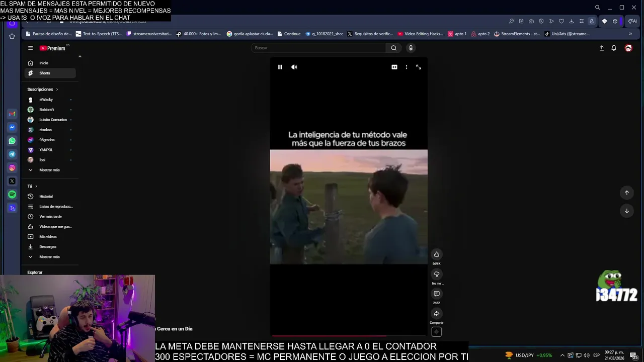Open Videos que me gustan

click(x=50, y=227)
